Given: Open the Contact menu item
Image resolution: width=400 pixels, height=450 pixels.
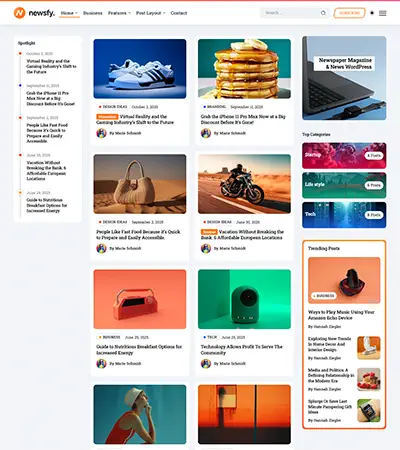Looking at the screenshot, I should [x=179, y=13].
